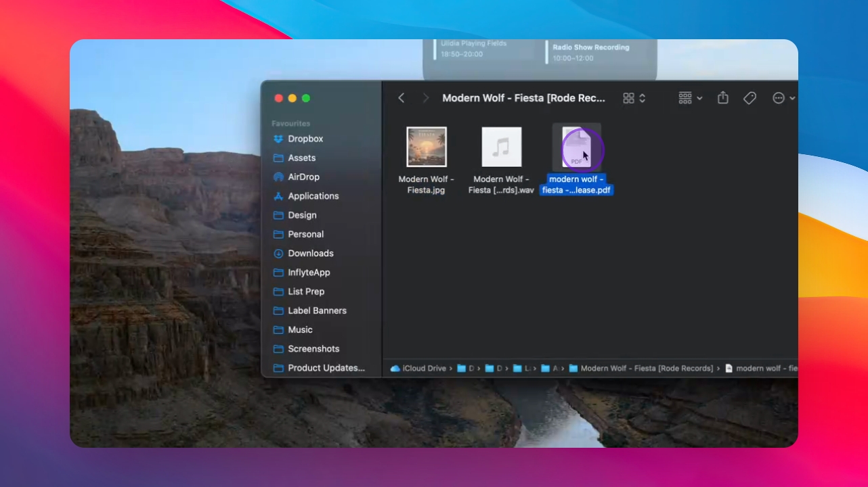Viewport: 868px width, 487px height.
Task: Select the Modern Wolf - Fiesta.jpg artwork thumbnail
Action: 427,147
